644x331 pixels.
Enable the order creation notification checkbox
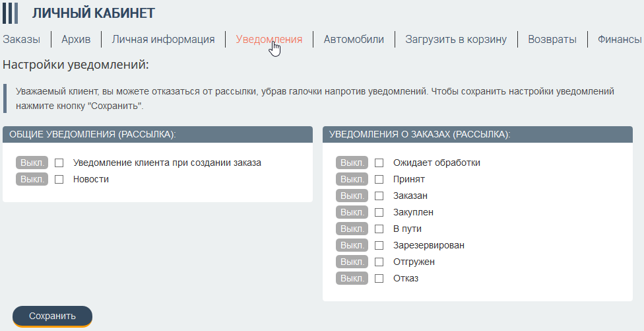pyautogui.click(x=59, y=163)
